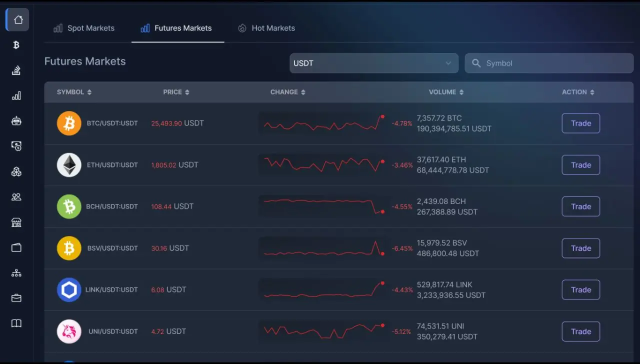Open the briefcase sidebar icon
This screenshot has height=364, width=640.
[16, 298]
